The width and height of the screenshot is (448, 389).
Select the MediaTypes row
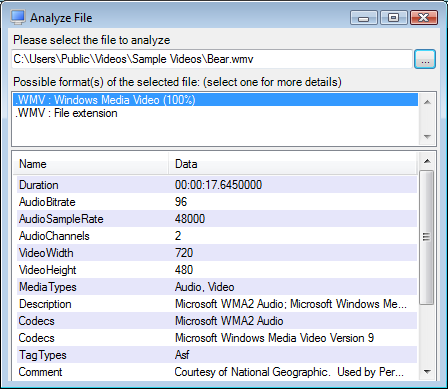[x=217, y=287]
